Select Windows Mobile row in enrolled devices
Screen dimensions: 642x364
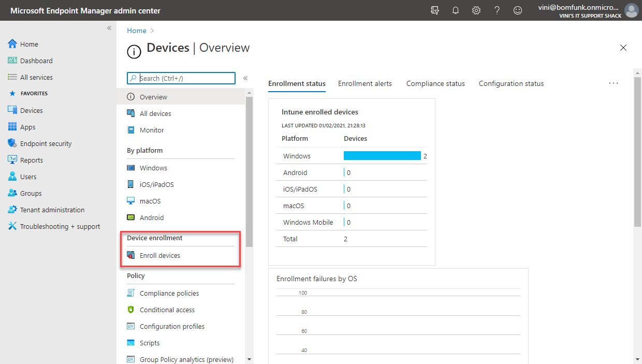tap(352, 222)
